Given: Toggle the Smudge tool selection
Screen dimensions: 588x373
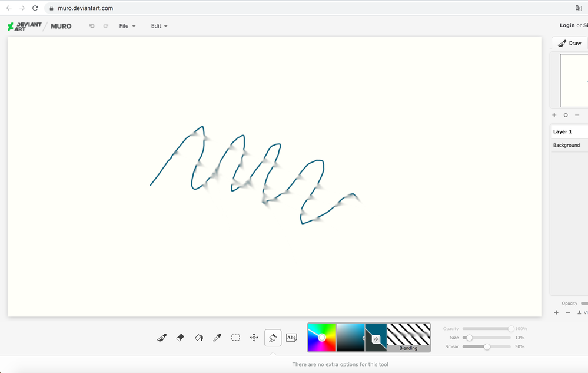Looking at the screenshot, I should pyautogui.click(x=273, y=337).
